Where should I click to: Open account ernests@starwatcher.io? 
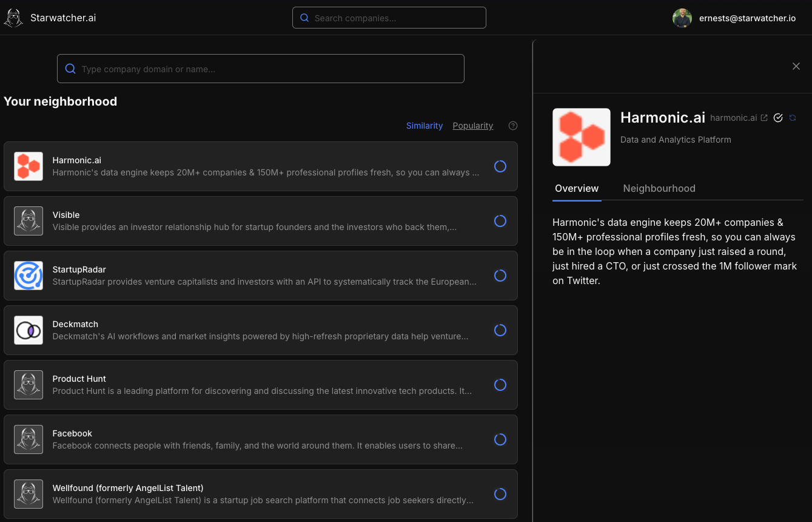point(747,18)
